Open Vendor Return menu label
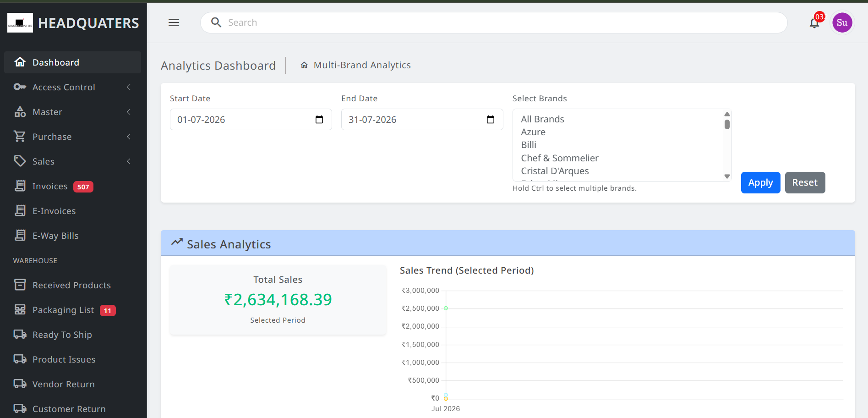Viewport: 868px width, 418px height. [x=64, y=384]
